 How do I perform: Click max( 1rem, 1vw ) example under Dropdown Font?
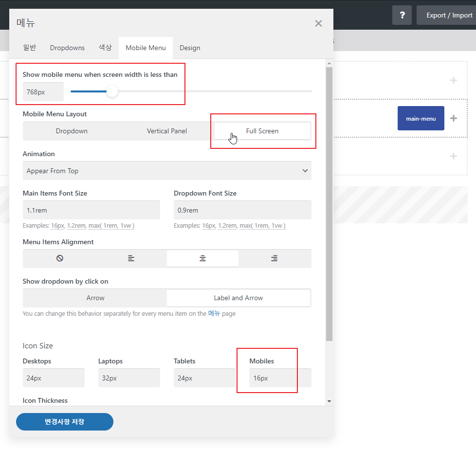[x=263, y=226]
